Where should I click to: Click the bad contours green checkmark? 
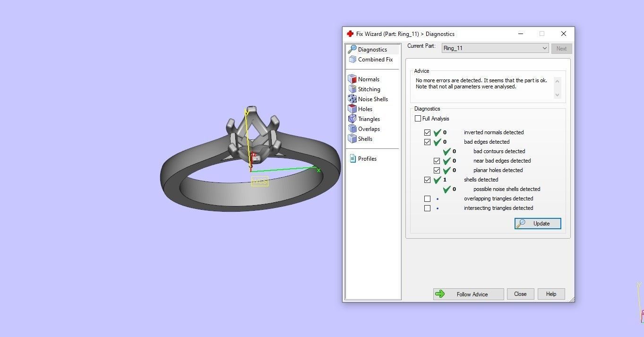(x=447, y=151)
